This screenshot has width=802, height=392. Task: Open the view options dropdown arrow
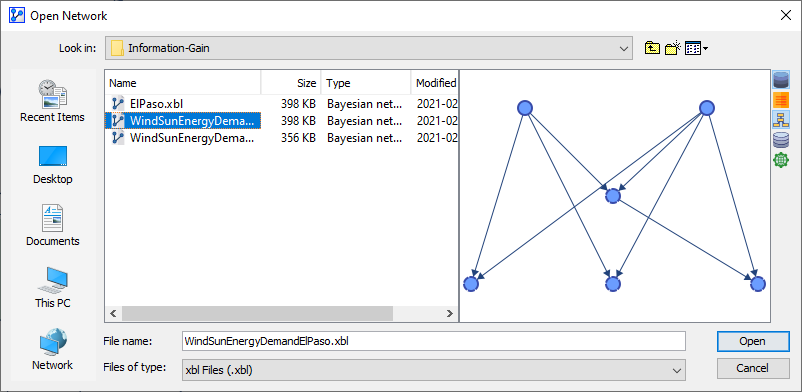click(x=706, y=49)
